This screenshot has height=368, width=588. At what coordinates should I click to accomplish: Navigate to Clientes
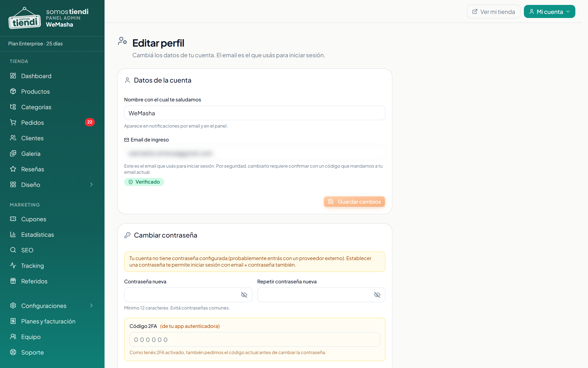[52, 138]
